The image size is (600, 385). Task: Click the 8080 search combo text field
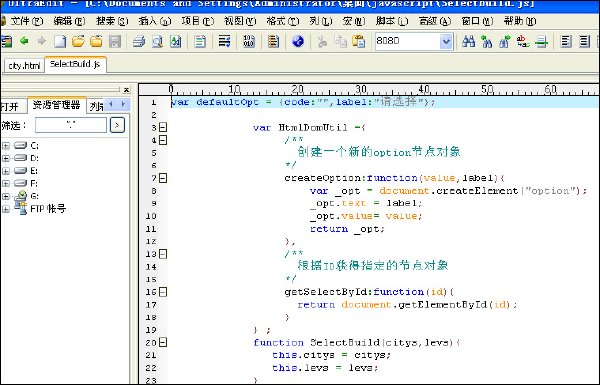[407, 41]
